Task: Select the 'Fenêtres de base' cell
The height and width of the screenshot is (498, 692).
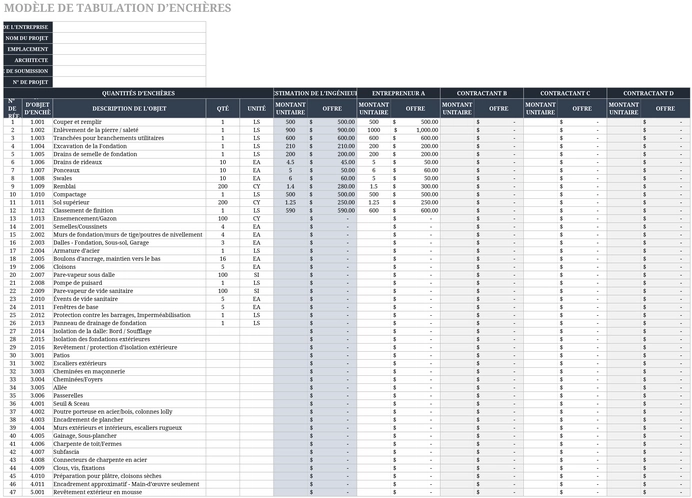Action: 129,307
